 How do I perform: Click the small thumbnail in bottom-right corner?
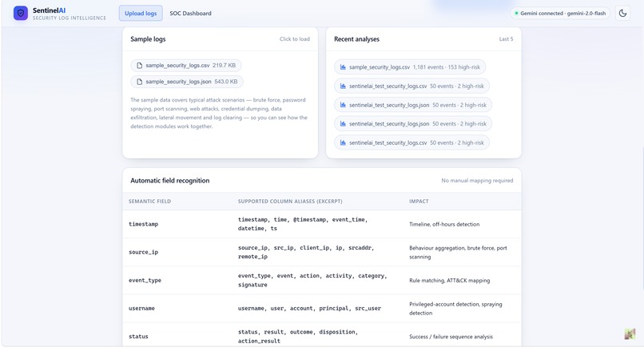pyautogui.click(x=630, y=334)
